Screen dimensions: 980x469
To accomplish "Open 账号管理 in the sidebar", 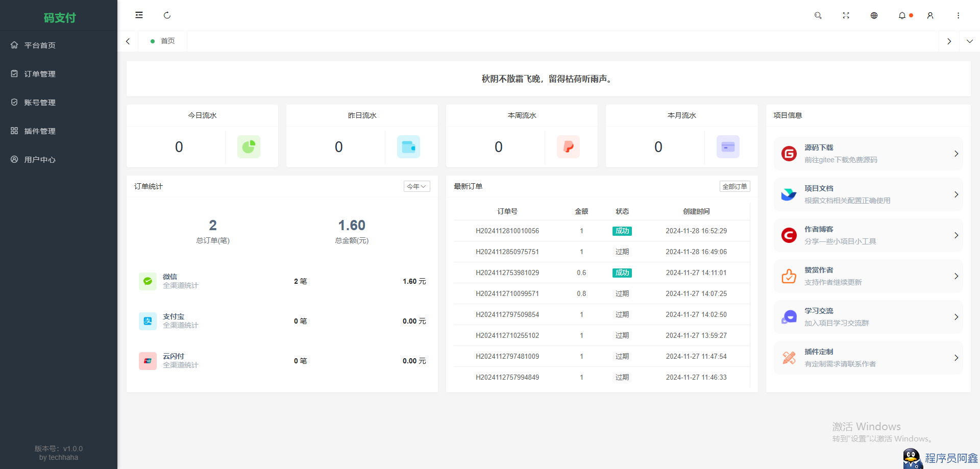I will coord(59,102).
